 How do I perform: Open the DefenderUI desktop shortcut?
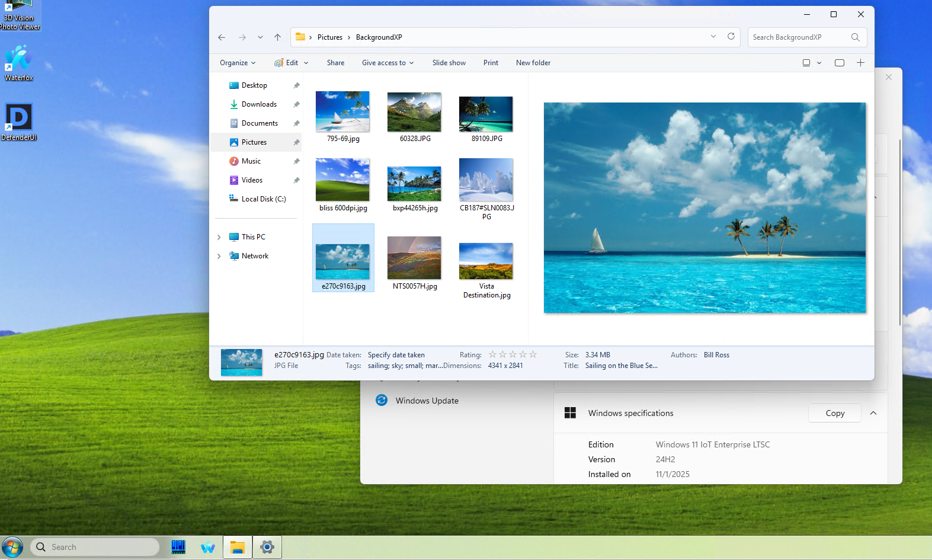point(18,122)
